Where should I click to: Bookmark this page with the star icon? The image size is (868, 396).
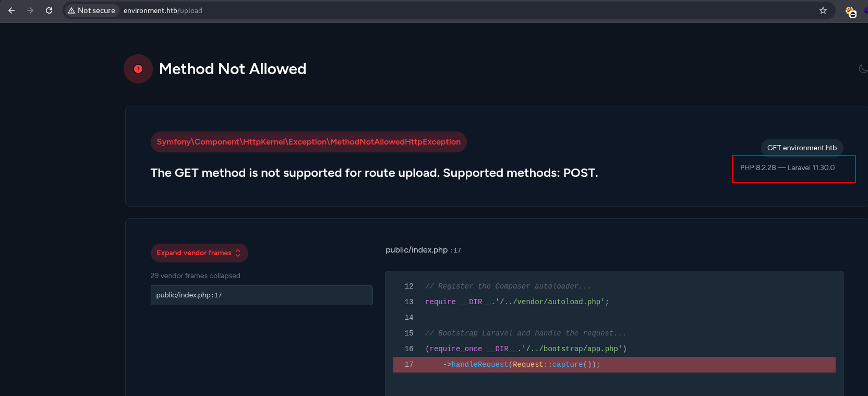(x=823, y=10)
